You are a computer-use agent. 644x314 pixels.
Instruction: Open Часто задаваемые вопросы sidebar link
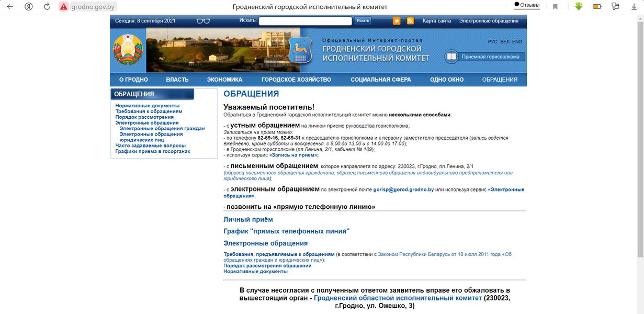[151, 146]
